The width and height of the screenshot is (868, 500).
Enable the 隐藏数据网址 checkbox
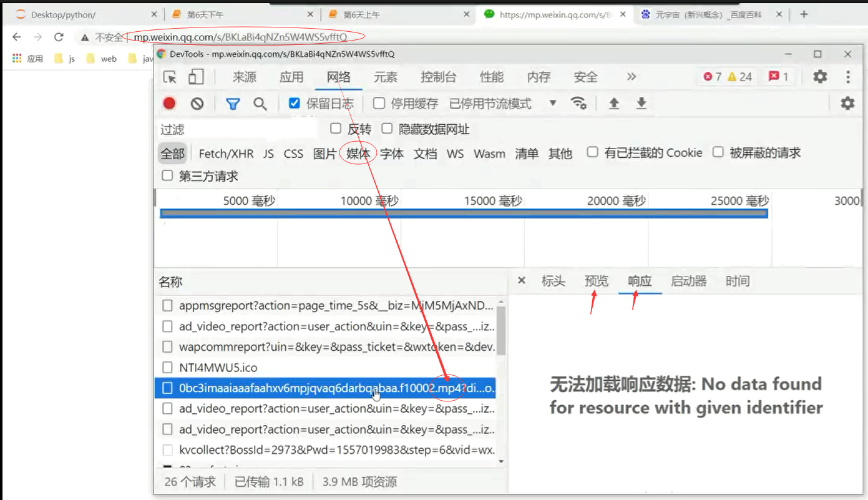[387, 129]
